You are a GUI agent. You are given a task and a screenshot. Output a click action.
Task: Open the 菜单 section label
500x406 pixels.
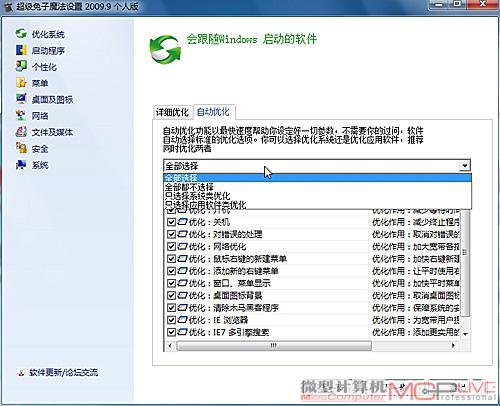[40, 83]
